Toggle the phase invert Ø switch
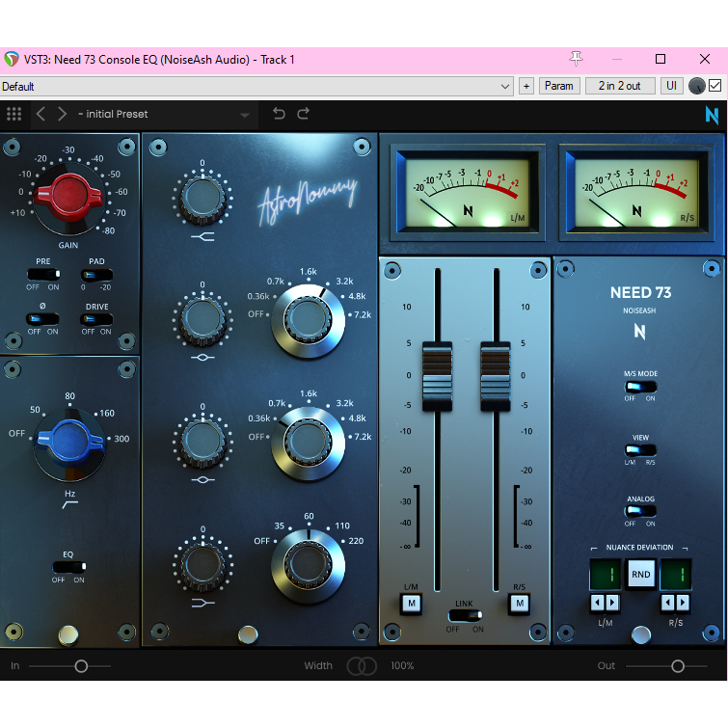Viewport: 728px width, 728px height. [42, 319]
